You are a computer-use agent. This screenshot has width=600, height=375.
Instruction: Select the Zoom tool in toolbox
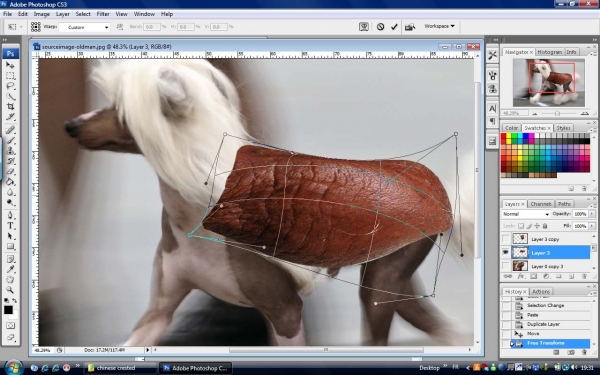[10, 290]
